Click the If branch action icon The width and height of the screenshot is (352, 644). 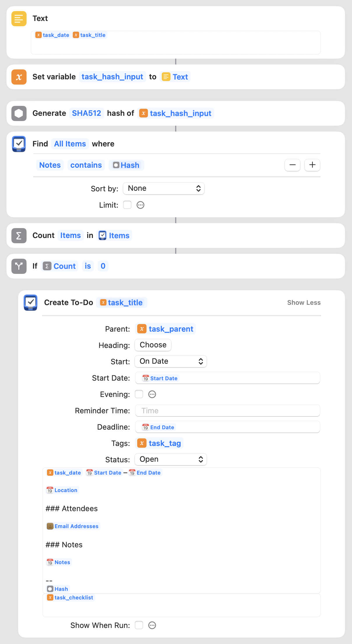point(19,266)
